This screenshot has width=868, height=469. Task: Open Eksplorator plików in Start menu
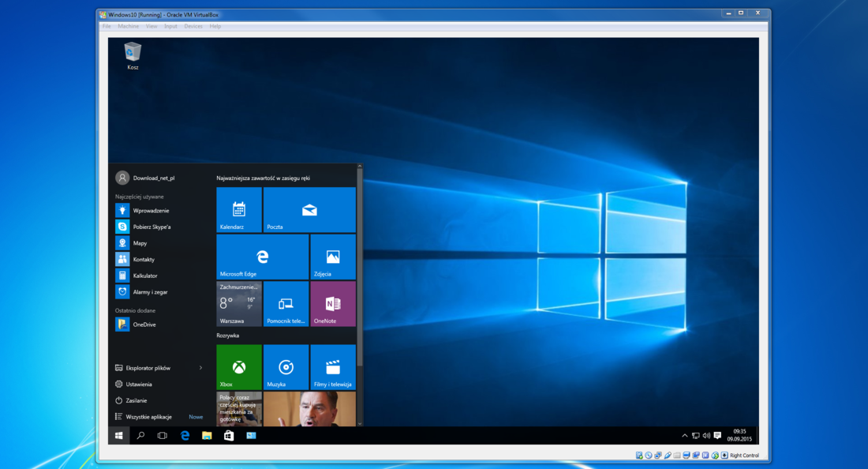tap(143, 368)
